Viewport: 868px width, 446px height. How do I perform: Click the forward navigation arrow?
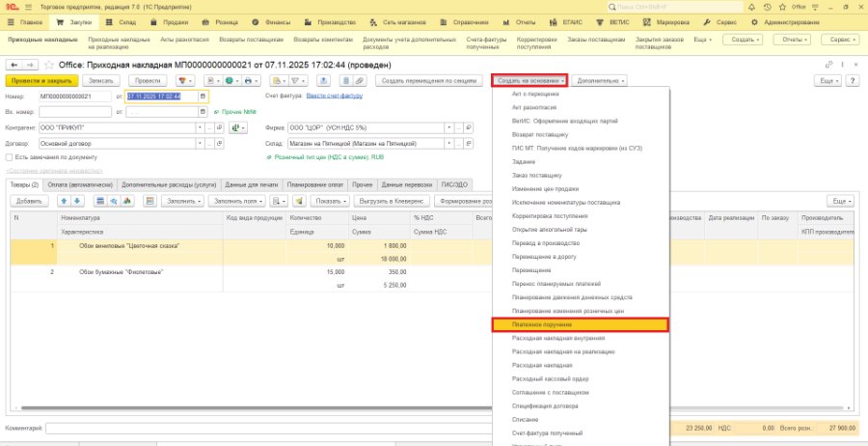[x=29, y=65]
